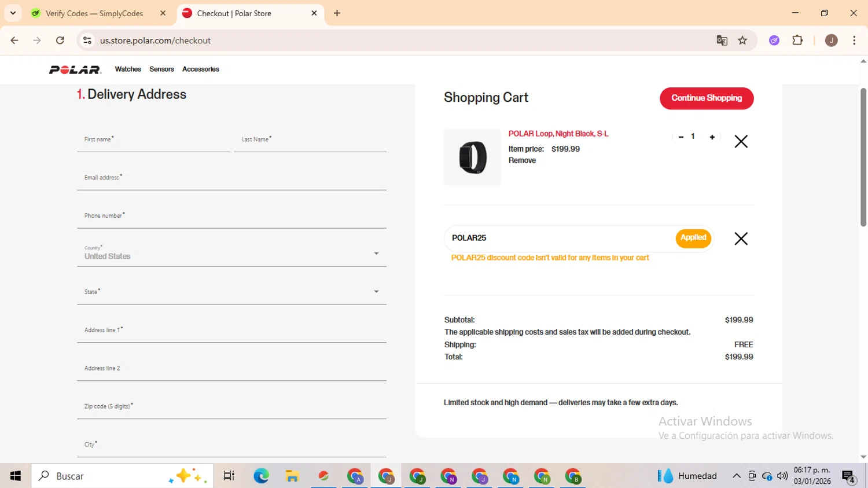The image size is (868, 488).
Task: Open Accessories menu
Action: pyautogui.click(x=201, y=69)
